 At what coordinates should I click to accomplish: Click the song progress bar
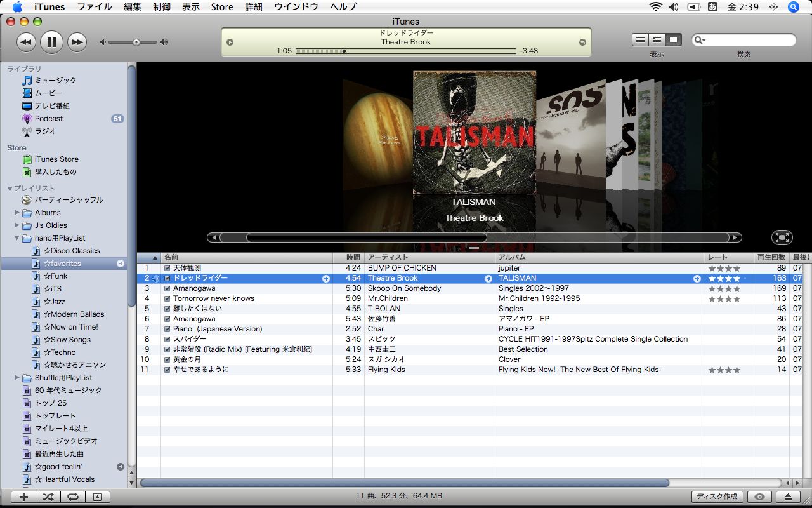pos(406,51)
